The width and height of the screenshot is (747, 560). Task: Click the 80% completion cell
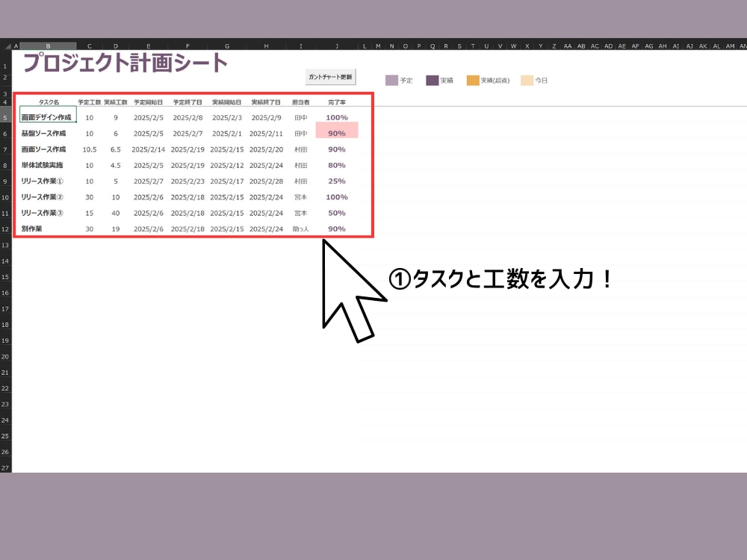[x=337, y=165]
